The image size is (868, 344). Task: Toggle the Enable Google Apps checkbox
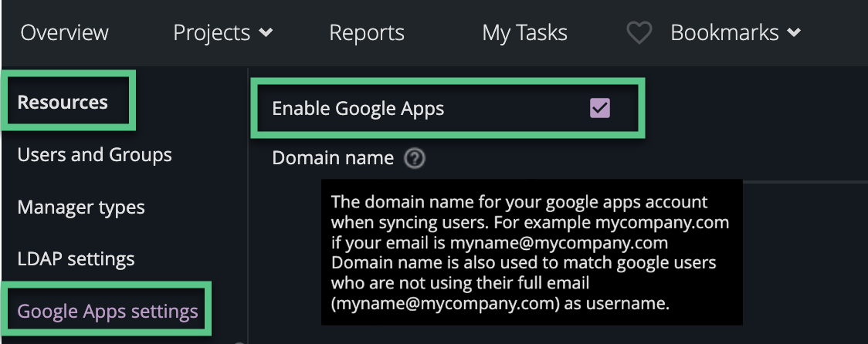pyautogui.click(x=600, y=109)
